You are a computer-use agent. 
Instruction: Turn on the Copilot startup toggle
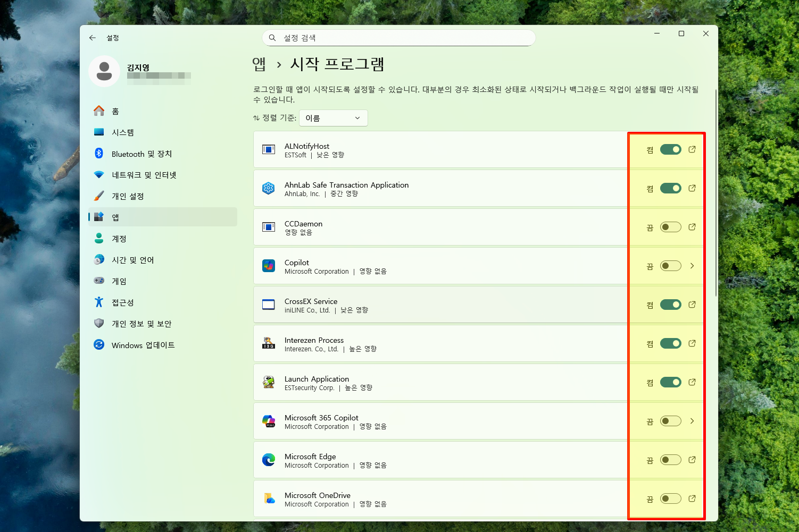671,266
